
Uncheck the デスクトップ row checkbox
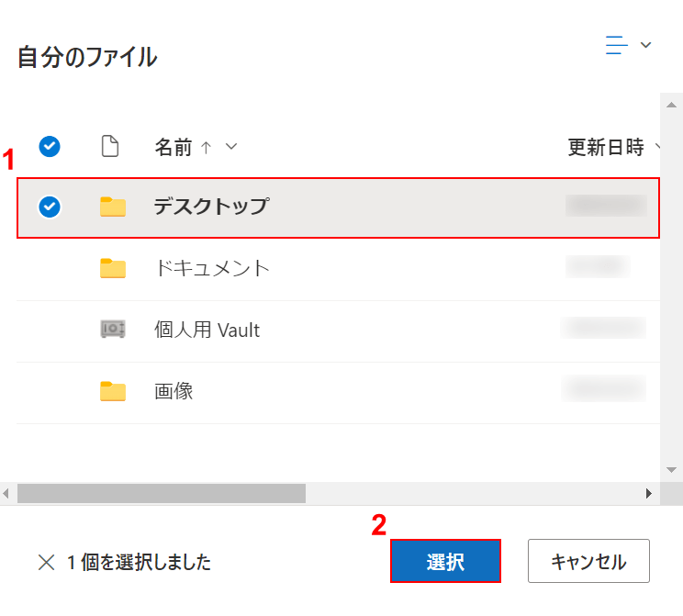coord(50,207)
